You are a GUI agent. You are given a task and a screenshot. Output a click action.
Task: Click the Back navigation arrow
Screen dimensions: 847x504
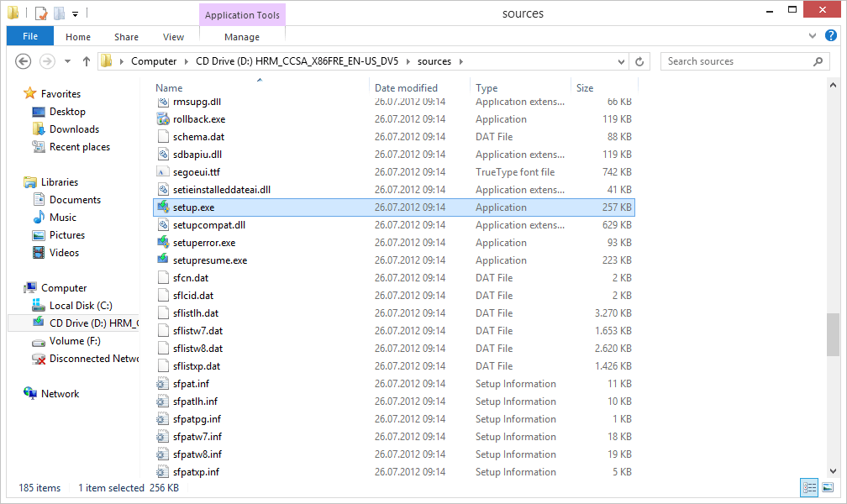(23, 61)
